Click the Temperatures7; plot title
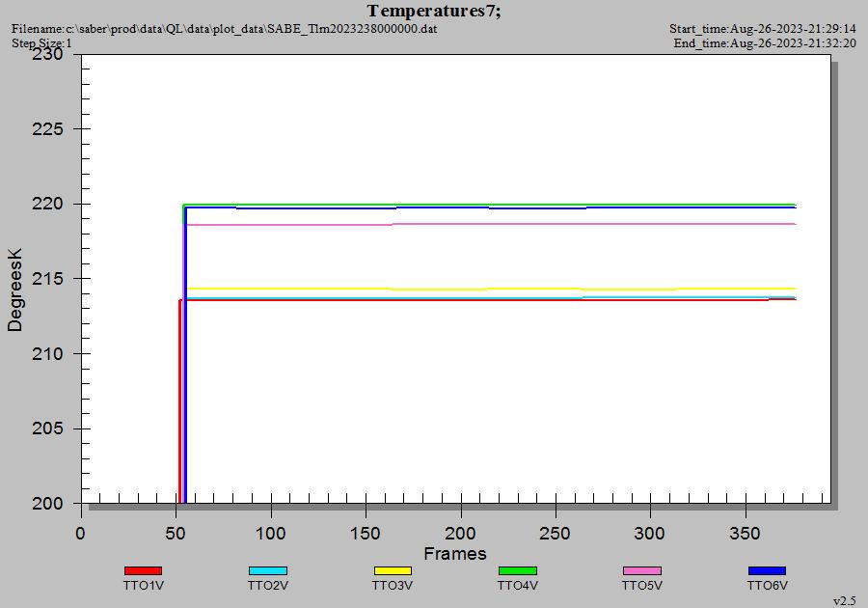 [x=434, y=11]
